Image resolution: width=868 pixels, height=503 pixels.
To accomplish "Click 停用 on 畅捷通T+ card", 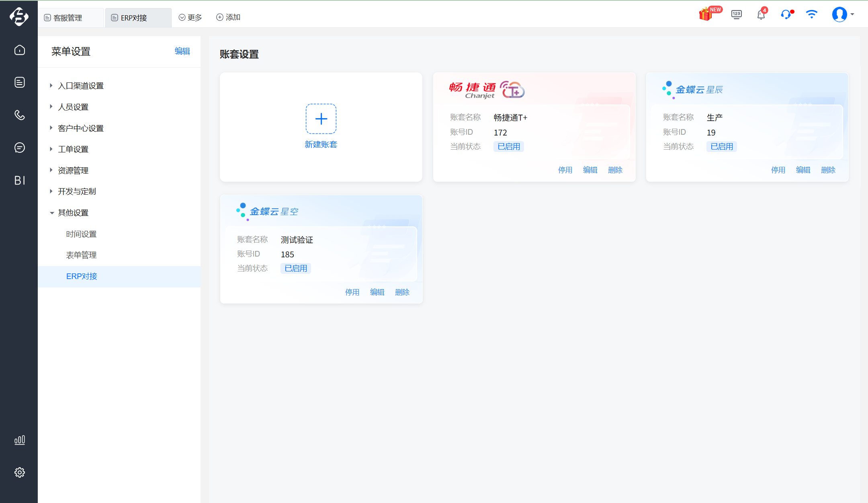I will [565, 170].
